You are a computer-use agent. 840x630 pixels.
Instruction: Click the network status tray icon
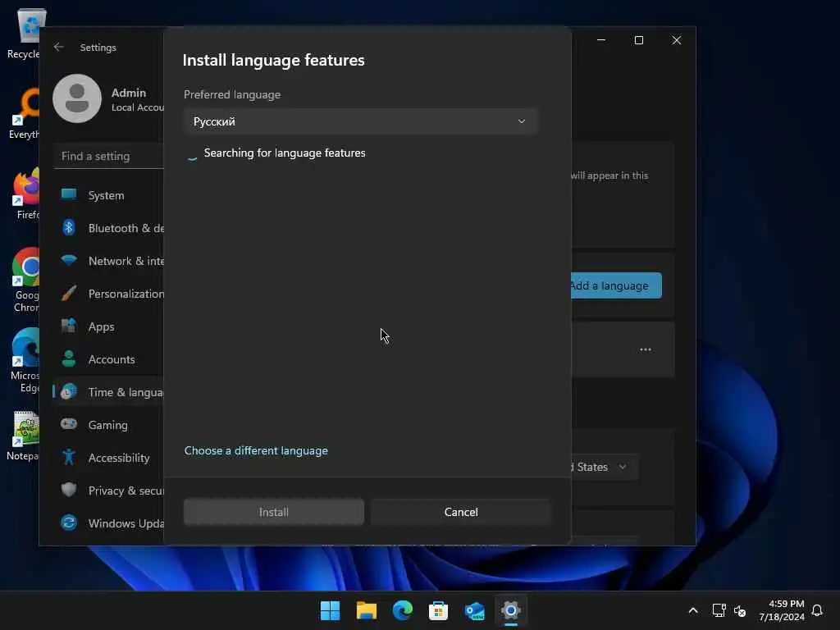[719, 610]
